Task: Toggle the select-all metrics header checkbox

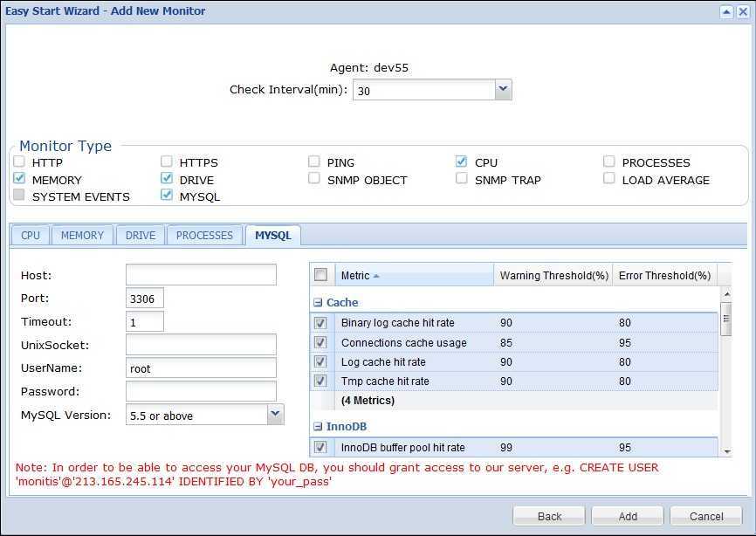Action: click(x=320, y=275)
